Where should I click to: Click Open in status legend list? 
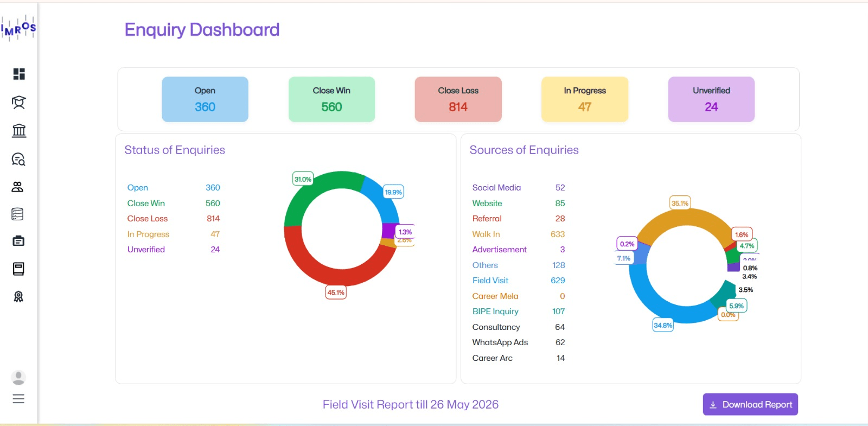(138, 188)
